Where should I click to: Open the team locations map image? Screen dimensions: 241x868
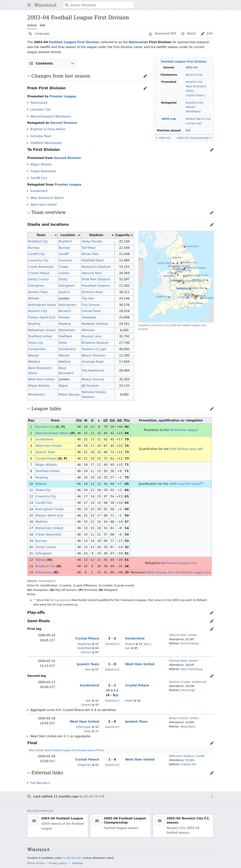click(x=176, y=277)
